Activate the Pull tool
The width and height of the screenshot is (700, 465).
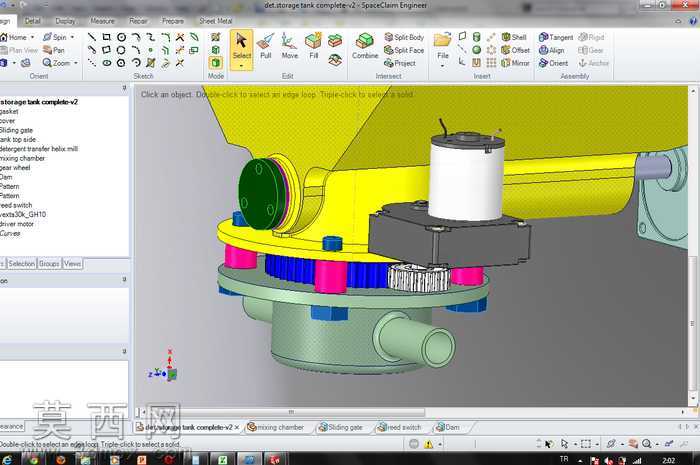(x=266, y=46)
